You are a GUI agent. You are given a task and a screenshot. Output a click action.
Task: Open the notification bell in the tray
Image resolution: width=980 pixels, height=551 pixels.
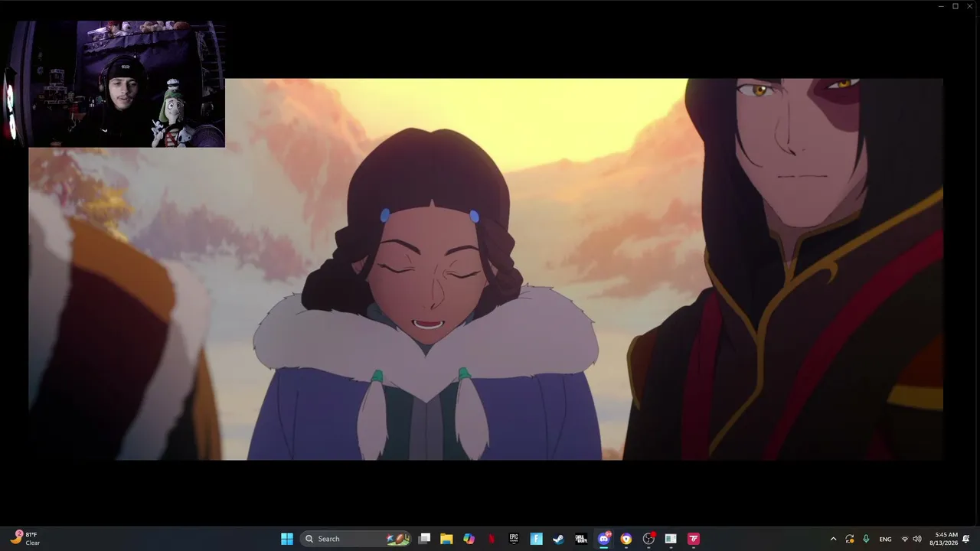coord(967,539)
